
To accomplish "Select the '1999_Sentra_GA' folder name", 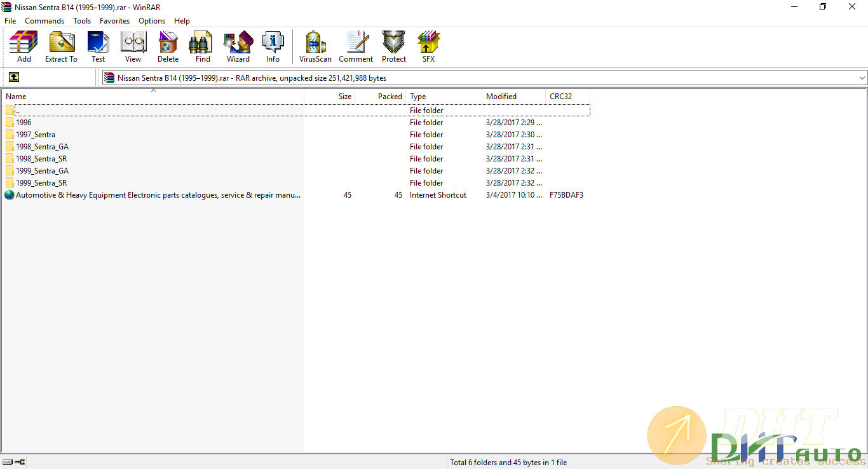I will (43, 171).
